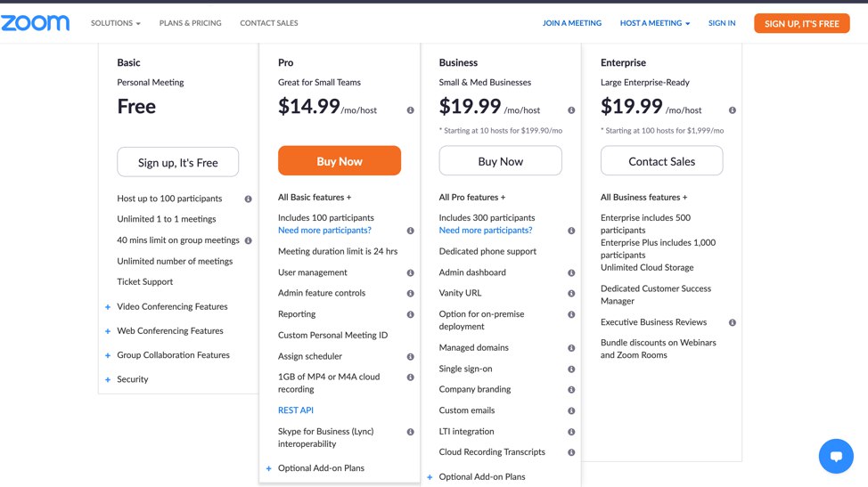Click info icon next to Business $19.99 price
Viewport: 868px width, 487px height.
coord(571,110)
